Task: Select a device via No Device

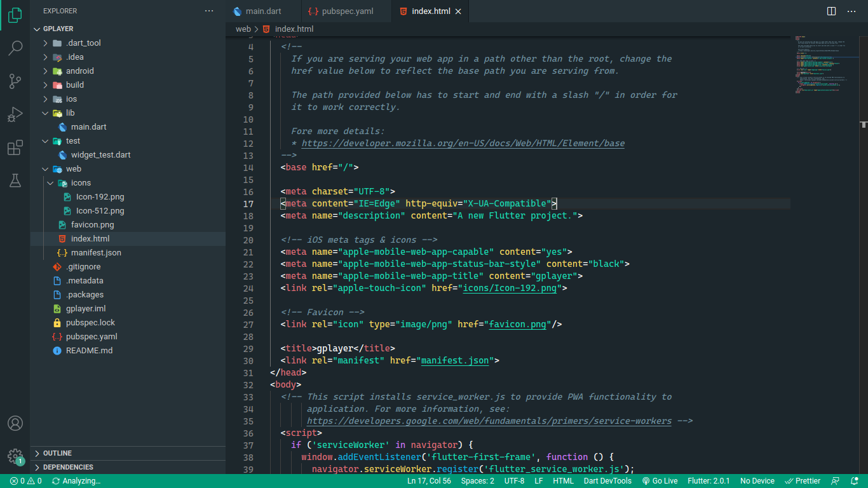Action: point(757,481)
